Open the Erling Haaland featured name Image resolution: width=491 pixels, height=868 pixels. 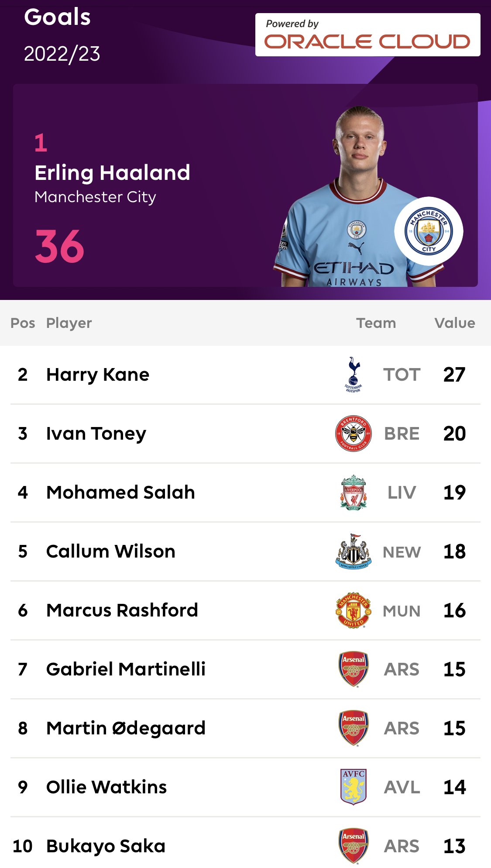click(112, 173)
